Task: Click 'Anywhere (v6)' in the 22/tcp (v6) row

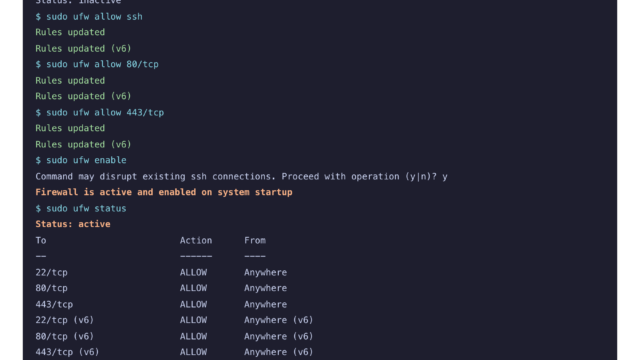Action: pos(278,320)
